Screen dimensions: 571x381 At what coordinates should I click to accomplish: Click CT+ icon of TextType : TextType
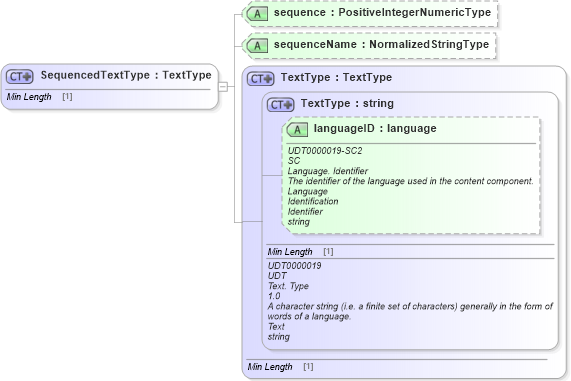click(260, 79)
